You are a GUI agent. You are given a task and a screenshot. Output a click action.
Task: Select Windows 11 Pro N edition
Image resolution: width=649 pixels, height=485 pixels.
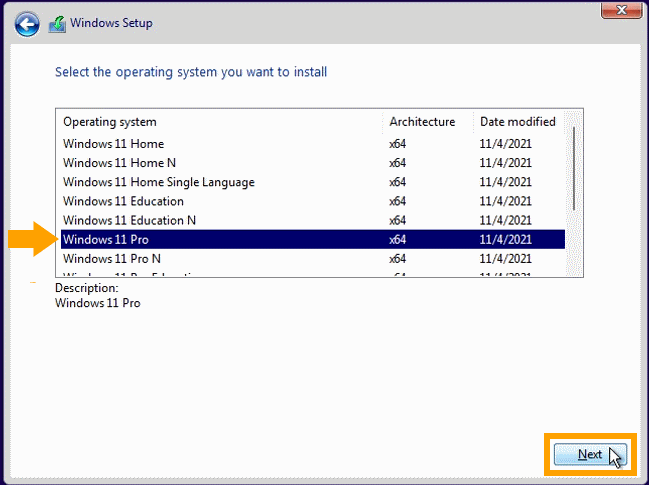(313, 259)
